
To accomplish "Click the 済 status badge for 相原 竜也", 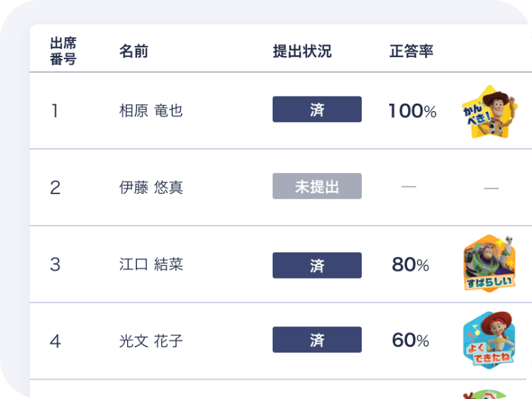I will click(x=317, y=110).
